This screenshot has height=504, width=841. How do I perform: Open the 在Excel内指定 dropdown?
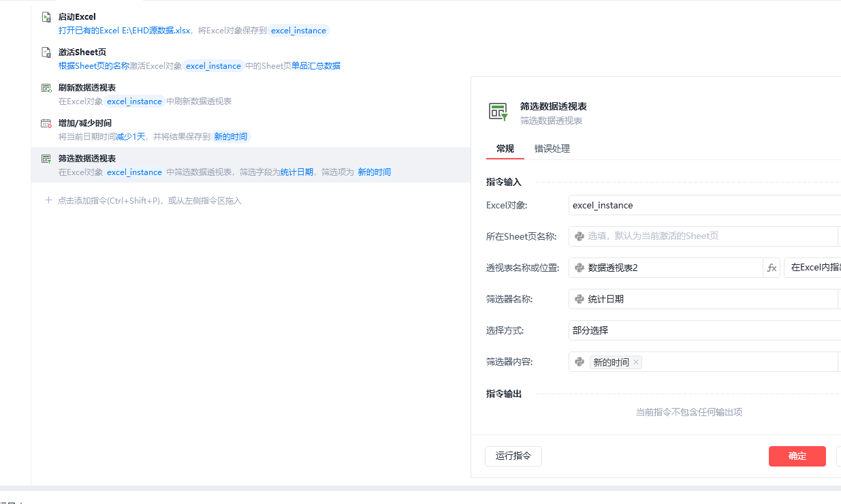pyautogui.click(x=812, y=268)
